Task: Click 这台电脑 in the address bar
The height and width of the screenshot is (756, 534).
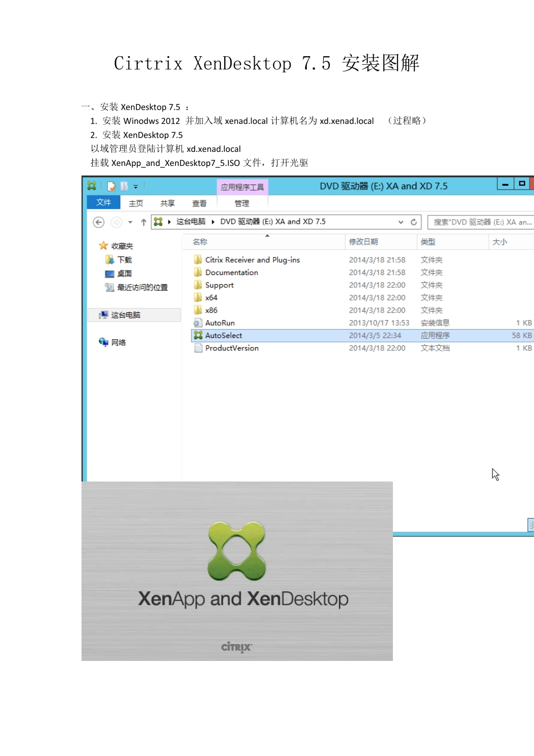Action: tap(191, 222)
